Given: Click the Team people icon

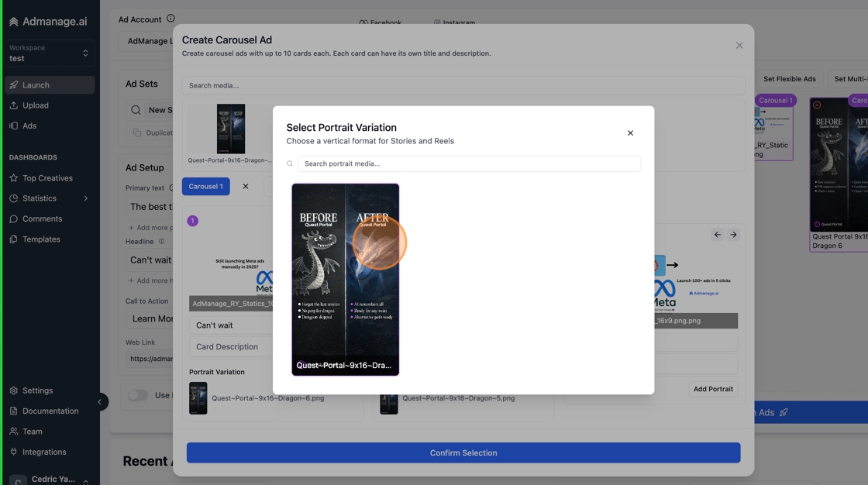Looking at the screenshot, I should [x=14, y=432].
